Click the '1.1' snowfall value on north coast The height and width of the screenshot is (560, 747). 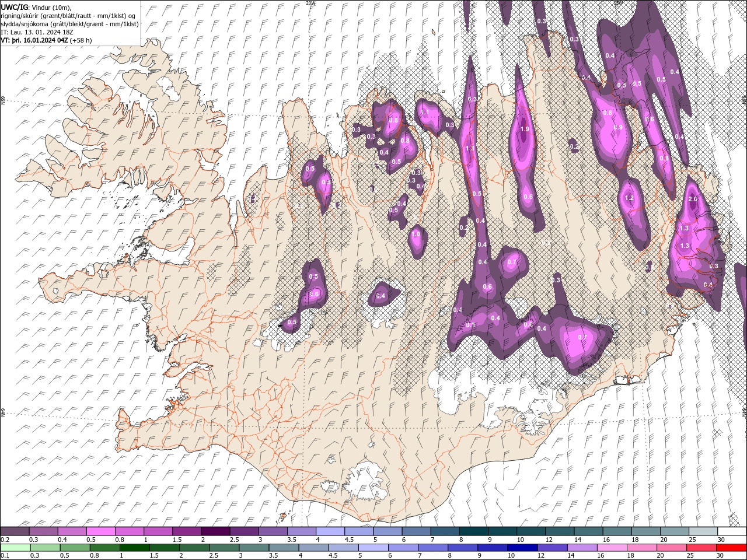pos(425,112)
